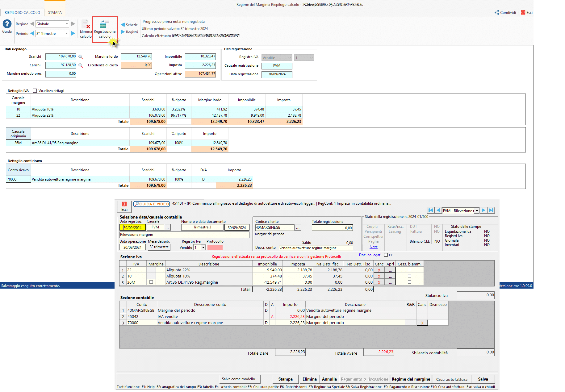565x392 pixels.
Task: Open the Guida help icon
Action: pos(7,24)
